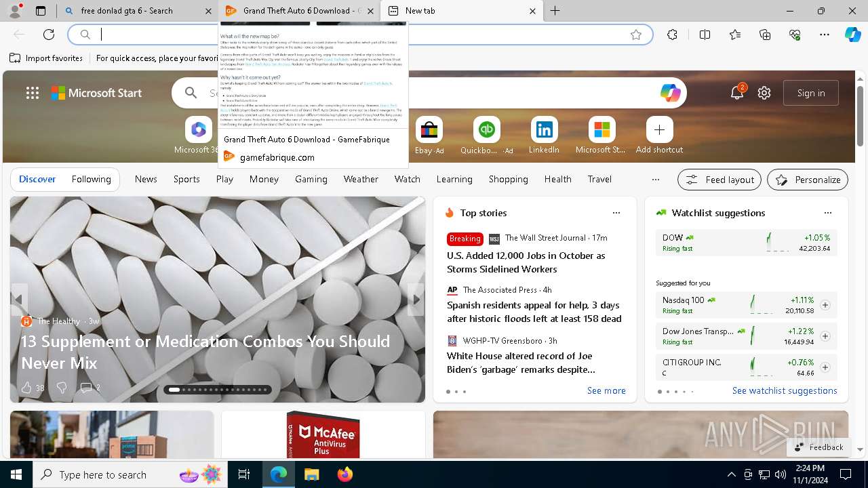868x488 pixels.
Task: Open Watchlist suggestions options menu
Action: point(828,213)
